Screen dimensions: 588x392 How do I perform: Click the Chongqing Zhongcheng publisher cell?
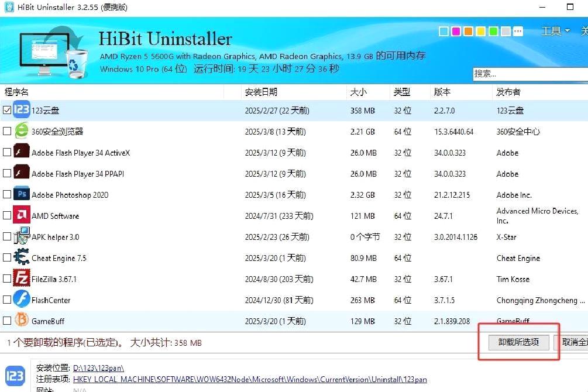click(x=541, y=300)
